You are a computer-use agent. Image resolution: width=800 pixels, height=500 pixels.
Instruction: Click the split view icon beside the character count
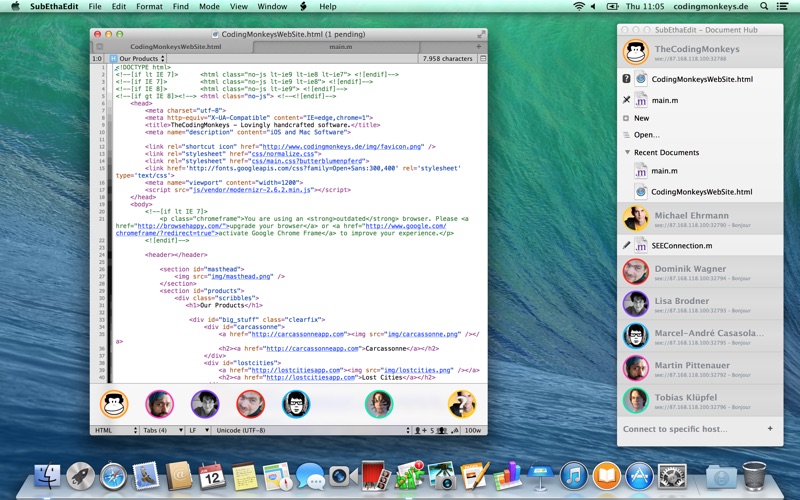click(x=483, y=58)
